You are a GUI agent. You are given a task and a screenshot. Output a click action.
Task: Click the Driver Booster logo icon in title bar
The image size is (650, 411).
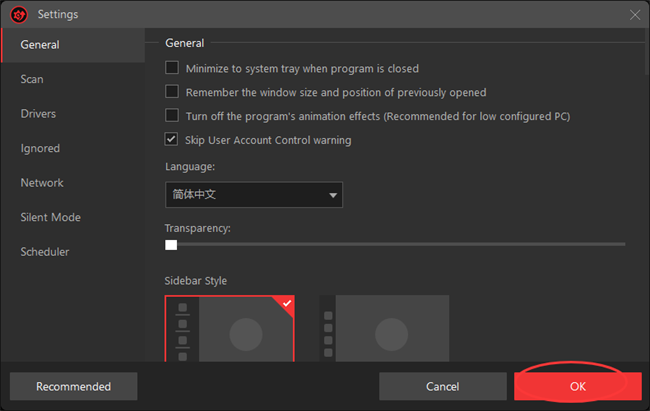click(x=18, y=14)
